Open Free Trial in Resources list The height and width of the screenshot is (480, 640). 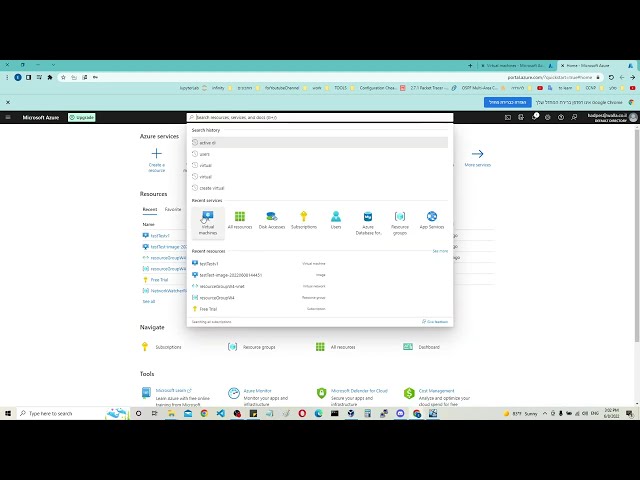click(x=159, y=280)
